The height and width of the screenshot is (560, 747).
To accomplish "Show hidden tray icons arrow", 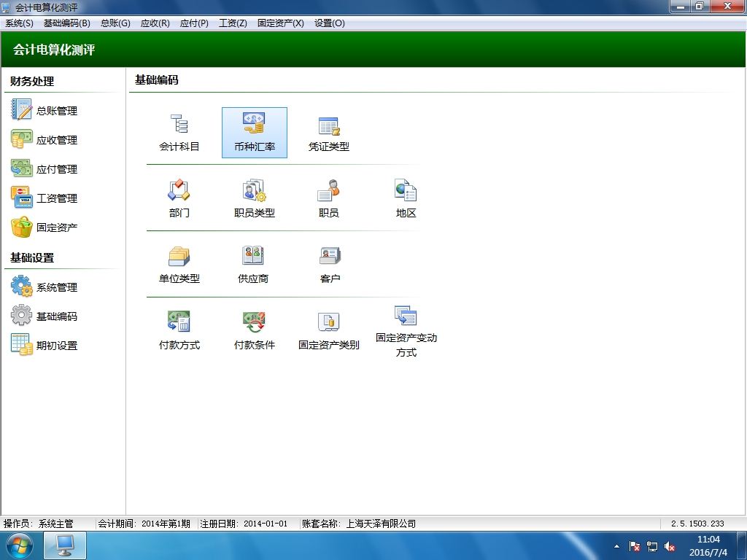I will tap(616, 546).
